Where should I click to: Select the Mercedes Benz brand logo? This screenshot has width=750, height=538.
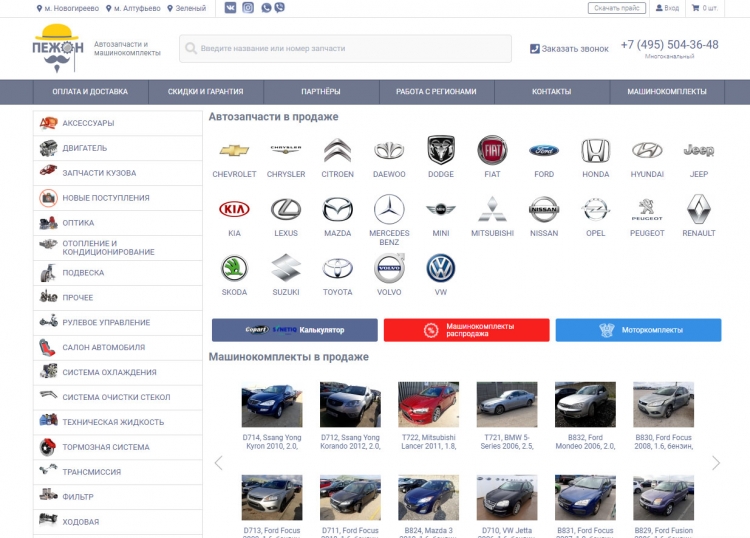[x=389, y=209]
